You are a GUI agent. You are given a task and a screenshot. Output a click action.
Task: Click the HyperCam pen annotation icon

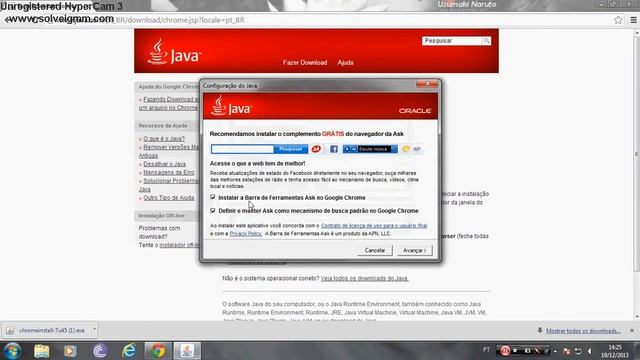click(537, 351)
